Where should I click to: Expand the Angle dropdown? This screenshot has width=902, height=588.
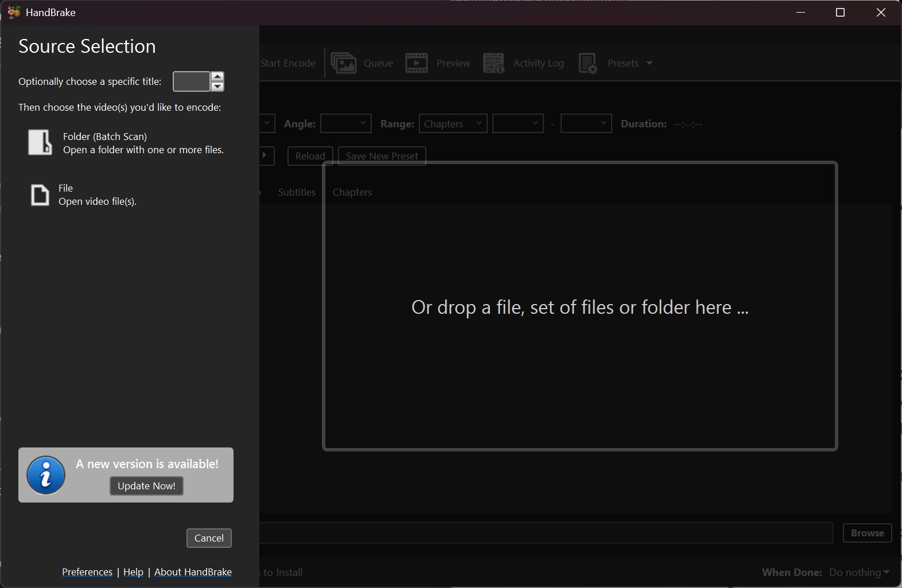[345, 123]
